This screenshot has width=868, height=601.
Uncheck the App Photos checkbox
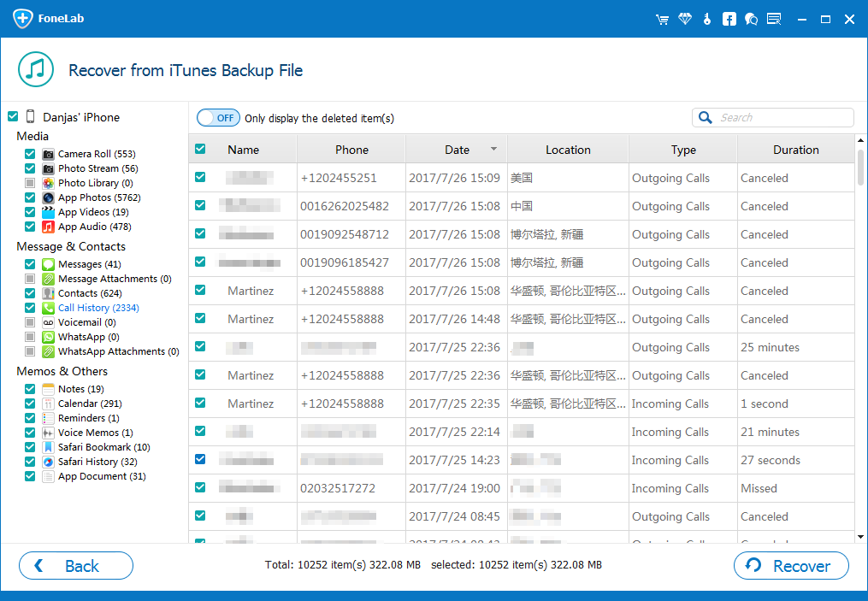[x=30, y=197]
